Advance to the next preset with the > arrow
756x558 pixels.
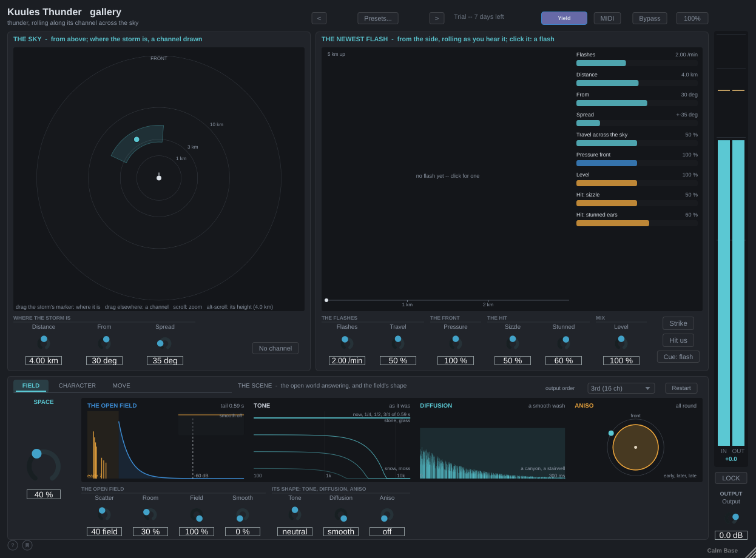(437, 18)
